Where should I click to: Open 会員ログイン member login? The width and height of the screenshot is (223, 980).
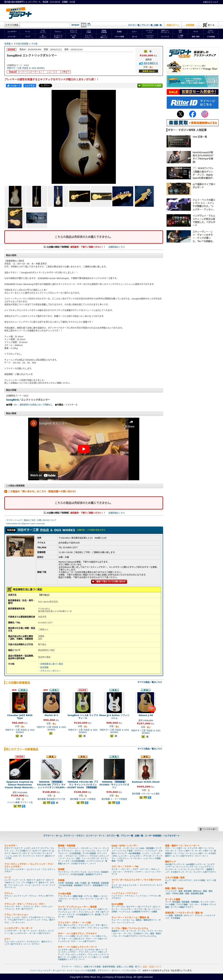click(x=172, y=25)
